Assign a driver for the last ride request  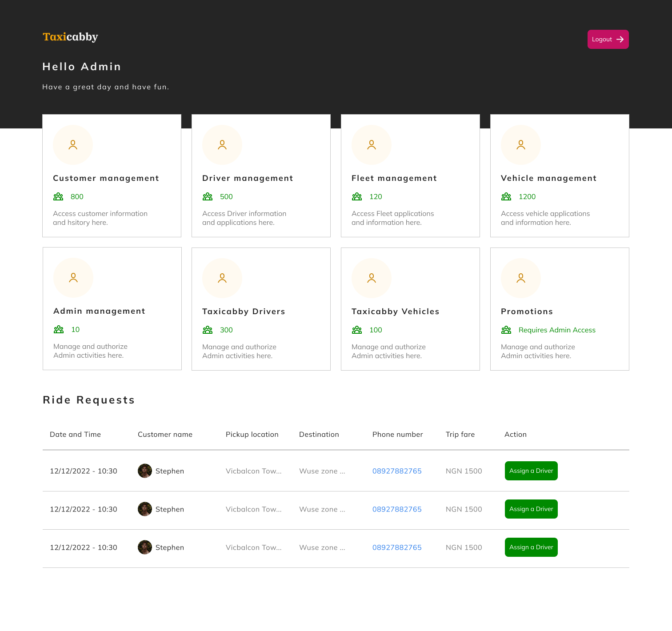(x=531, y=547)
